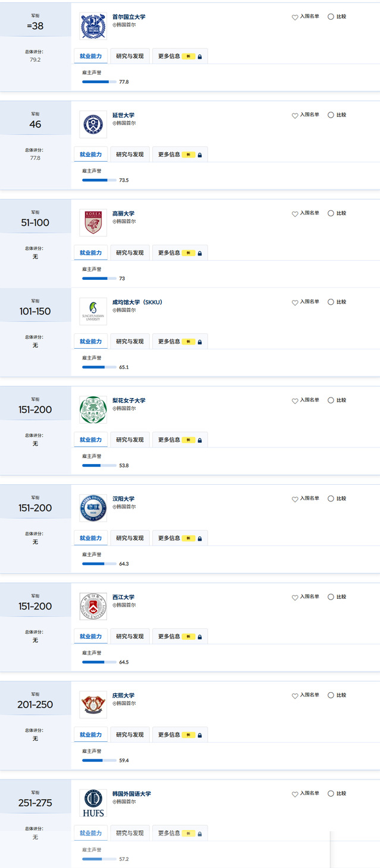Click the Ewha Womans University green emblem
The image size is (380, 868).
click(x=93, y=409)
